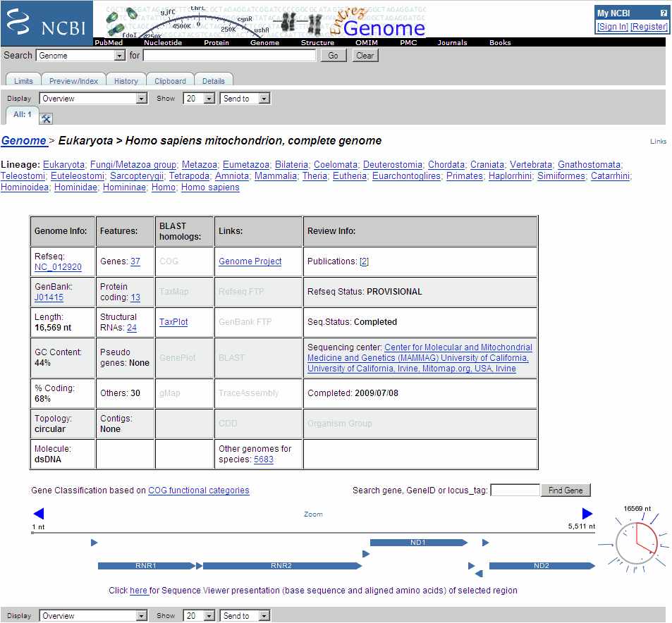Open the TaxPlot link

click(173, 322)
